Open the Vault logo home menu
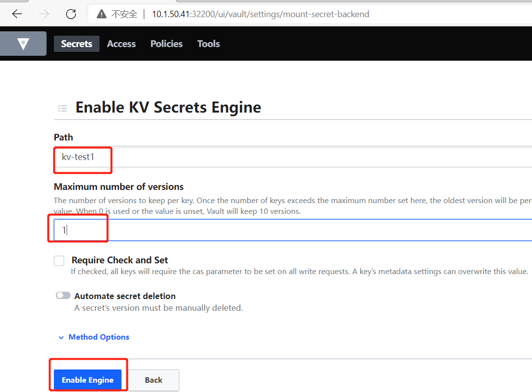 click(23, 44)
